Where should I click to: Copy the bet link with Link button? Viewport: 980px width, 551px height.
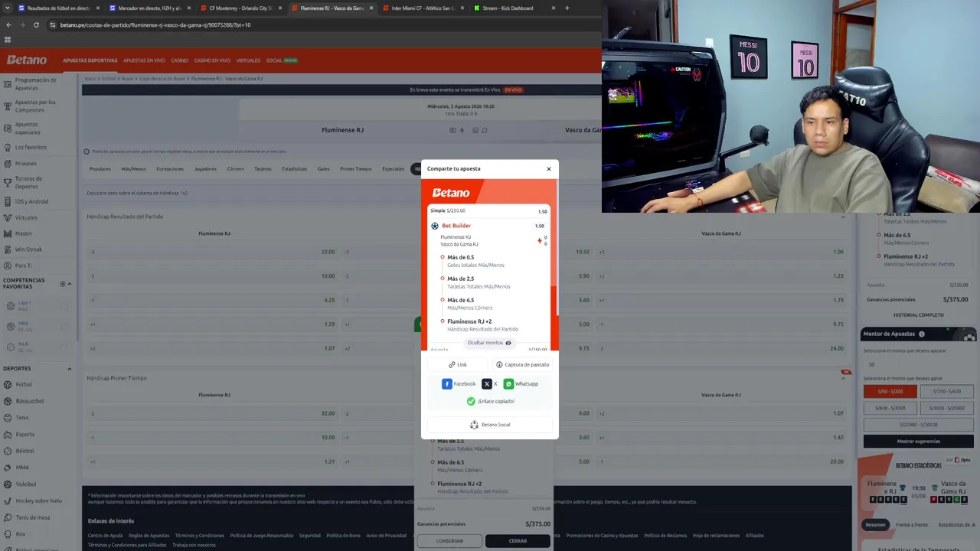point(458,365)
